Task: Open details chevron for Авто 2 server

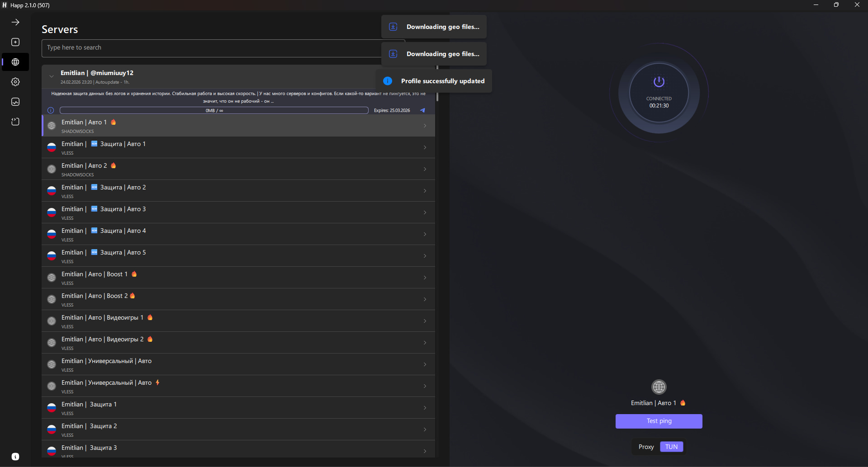Action: coord(425,169)
